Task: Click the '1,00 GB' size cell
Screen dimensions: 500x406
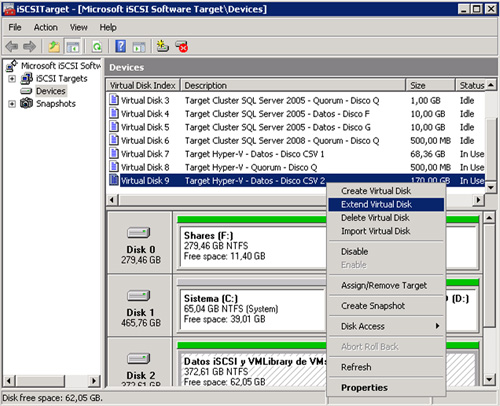Action: 425,100
